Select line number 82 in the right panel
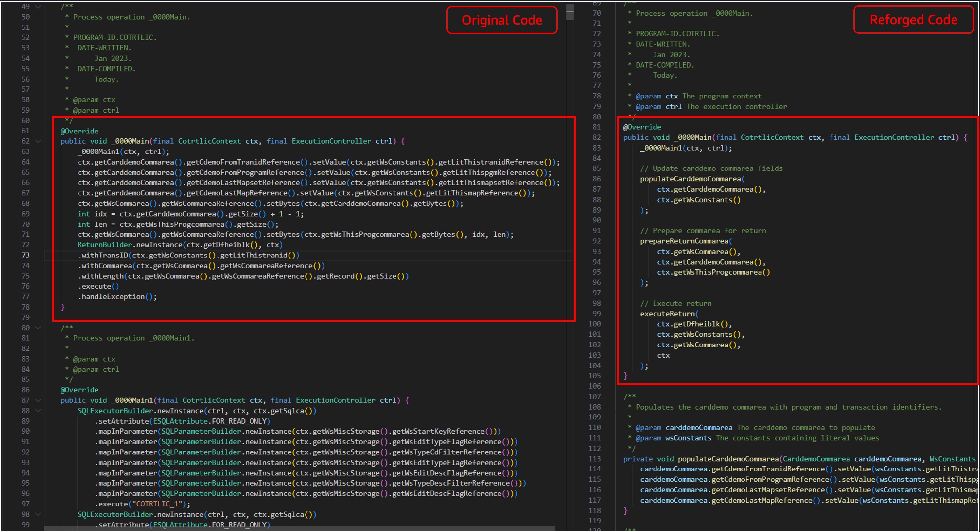Image resolution: width=980 pixels, height=532 pixels. (x=597, y=137)
